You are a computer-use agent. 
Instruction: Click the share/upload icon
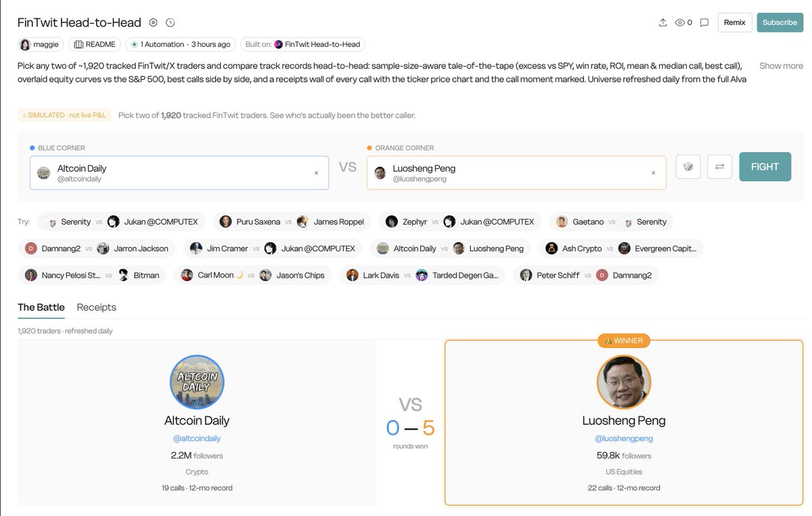click(662, 22)
